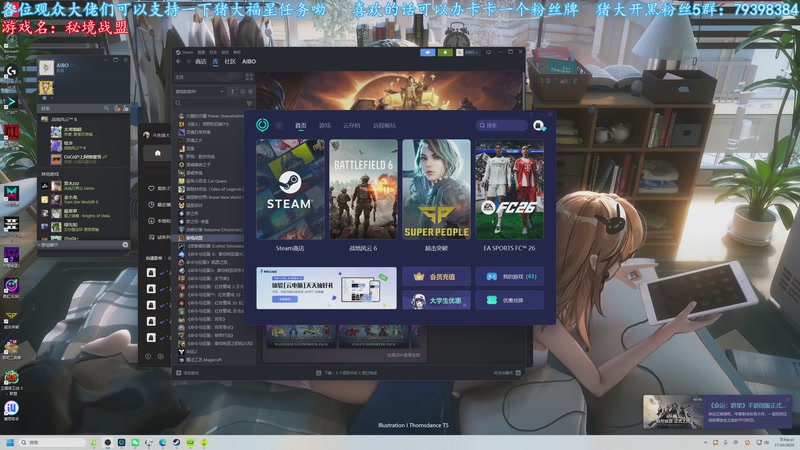Click Steam window forward arrow
This screenshot has height=450, width=800.
point(188,62)
